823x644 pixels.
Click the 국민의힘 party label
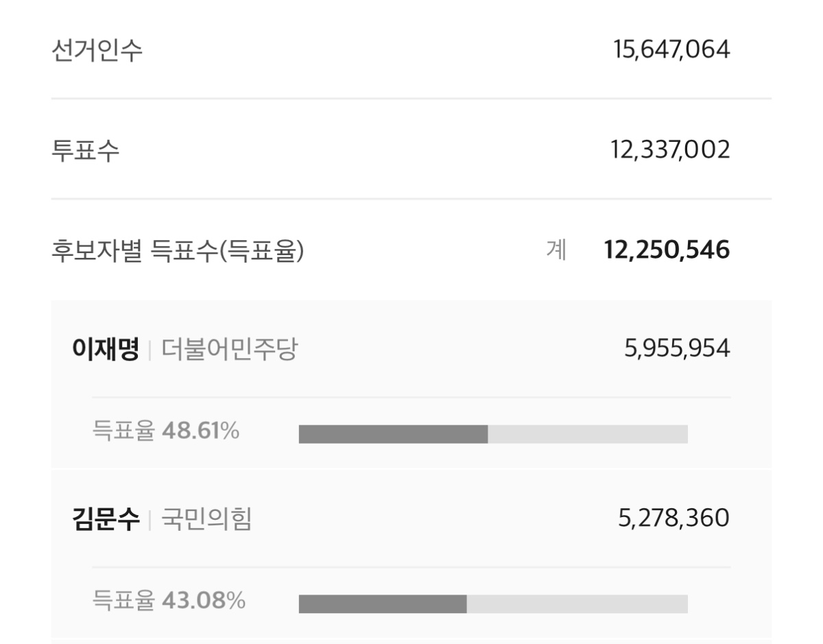[x=206, y=519]
